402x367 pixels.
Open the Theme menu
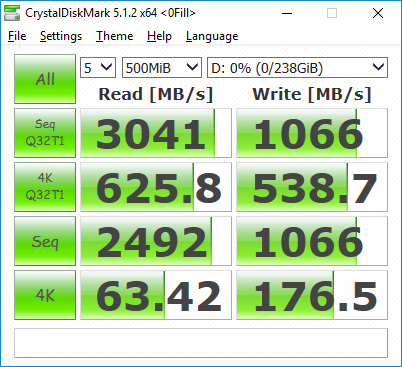114,36
